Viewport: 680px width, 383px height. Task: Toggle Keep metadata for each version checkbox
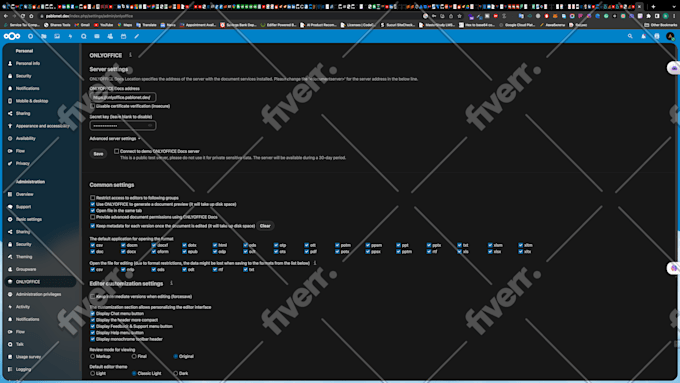tap(92, 226)
